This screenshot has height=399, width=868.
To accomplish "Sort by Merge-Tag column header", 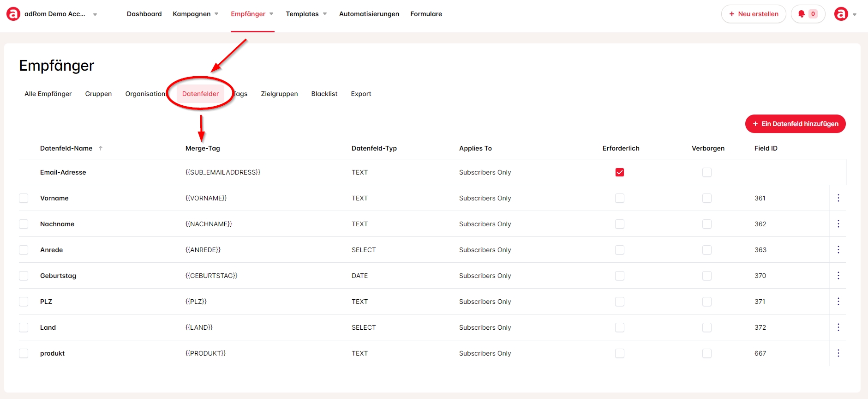I will pyautogui.click(x=203, y=148).
